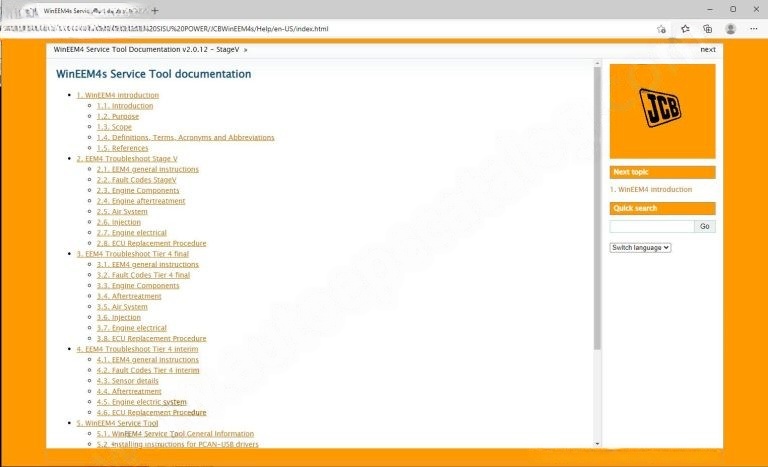This screenshot has width=768, height=467.
Task: Open 4.4. Aftertreatment
Action: pyautogui.click(x=129, y=392)
